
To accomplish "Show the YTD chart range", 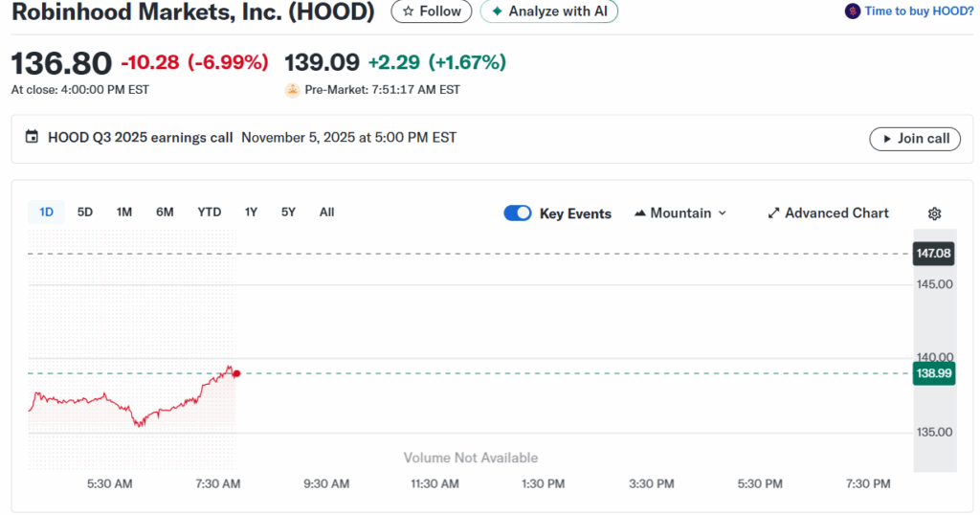I will coord(210,213).
